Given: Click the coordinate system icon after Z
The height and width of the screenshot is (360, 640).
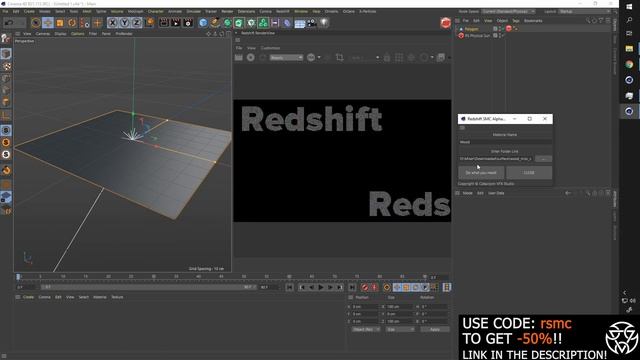Looking at the screenshot, I should [149, 23].
